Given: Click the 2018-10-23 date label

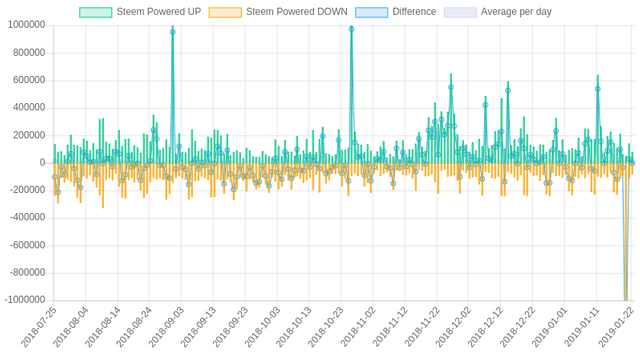Looking at the screenshot, I should click(x=326, y=327).
